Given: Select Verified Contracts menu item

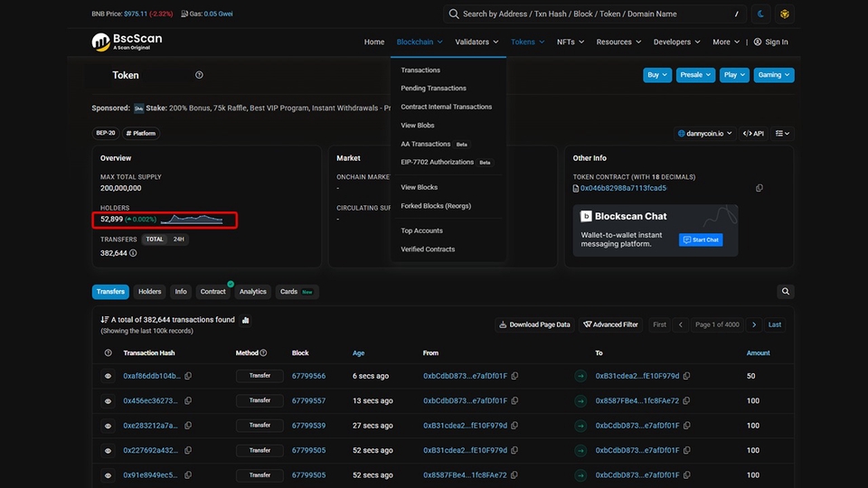Looking at the screenshot, I should click(x=428, y=249).
